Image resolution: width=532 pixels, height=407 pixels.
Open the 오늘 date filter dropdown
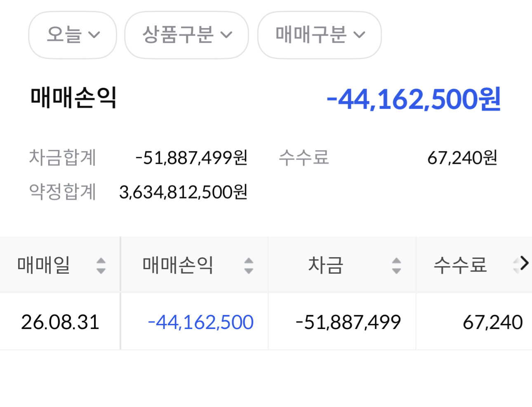coord(73,35)
